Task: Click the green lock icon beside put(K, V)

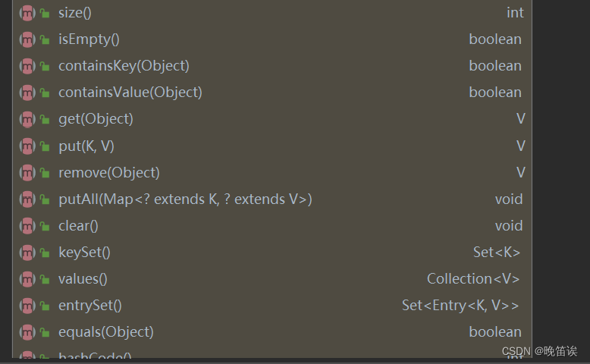Action: point(45,146)
